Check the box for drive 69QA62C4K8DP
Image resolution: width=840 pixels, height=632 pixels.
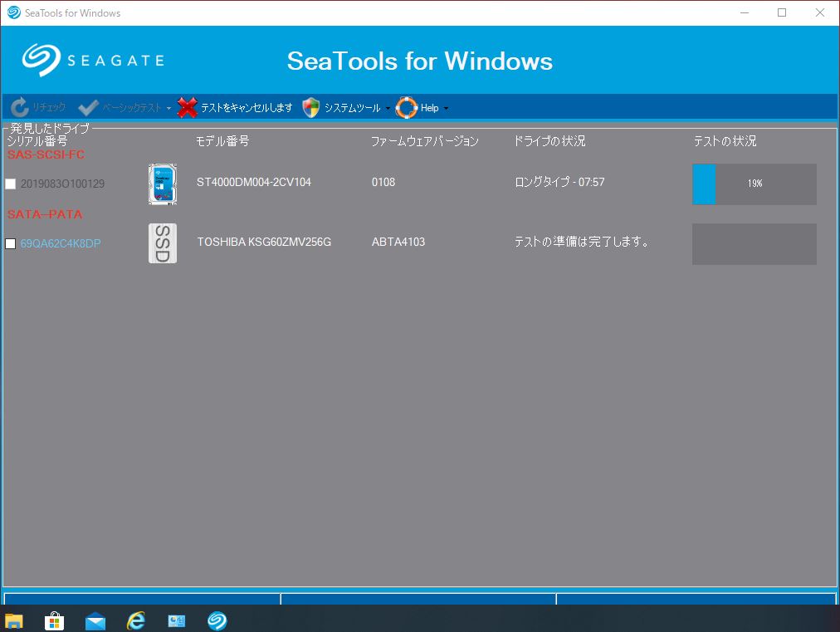pos(10,244)
